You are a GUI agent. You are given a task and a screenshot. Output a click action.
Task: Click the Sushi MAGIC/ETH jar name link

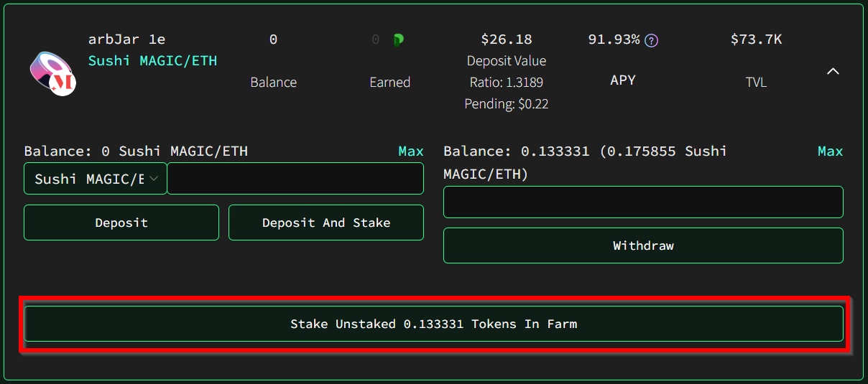tap(152, 61)
